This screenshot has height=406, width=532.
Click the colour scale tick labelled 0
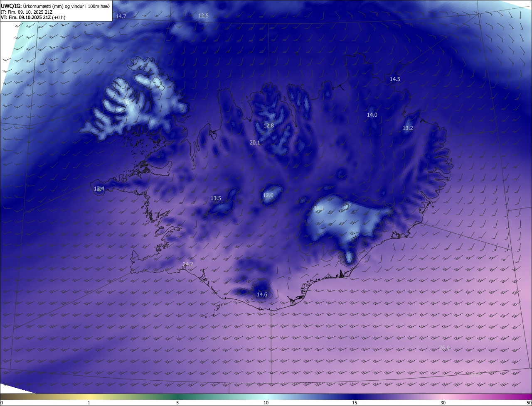(x=2, y=403)
